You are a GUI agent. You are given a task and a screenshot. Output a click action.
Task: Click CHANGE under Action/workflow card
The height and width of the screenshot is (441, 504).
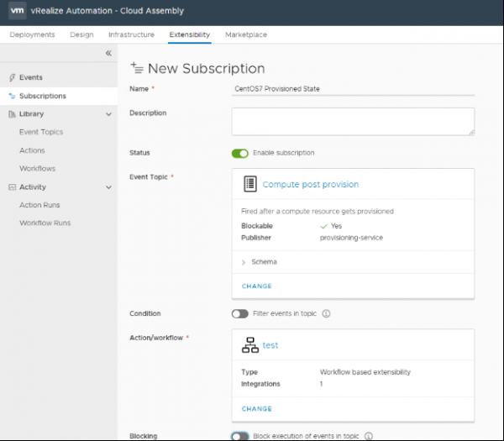point(257,409)
